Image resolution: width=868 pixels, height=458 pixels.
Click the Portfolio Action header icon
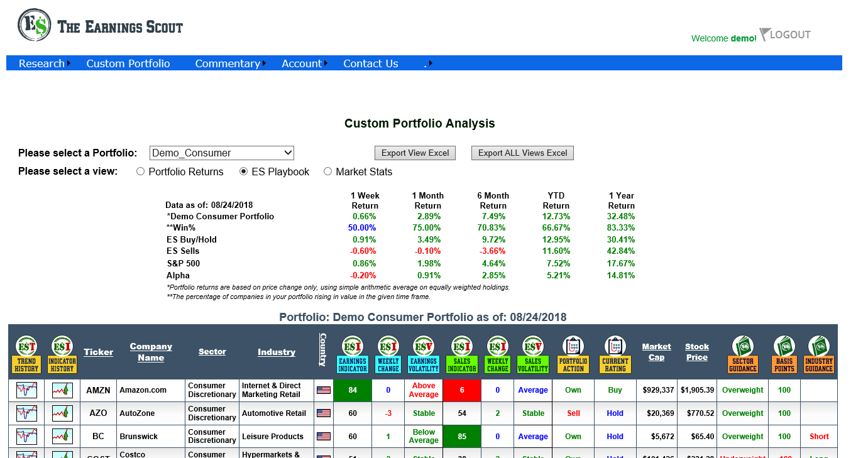pyautogui.click(x=573, y=354)
